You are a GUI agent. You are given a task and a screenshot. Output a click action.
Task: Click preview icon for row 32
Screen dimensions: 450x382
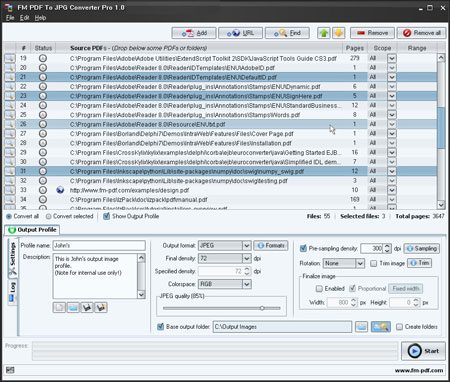(x=10, y=181)
